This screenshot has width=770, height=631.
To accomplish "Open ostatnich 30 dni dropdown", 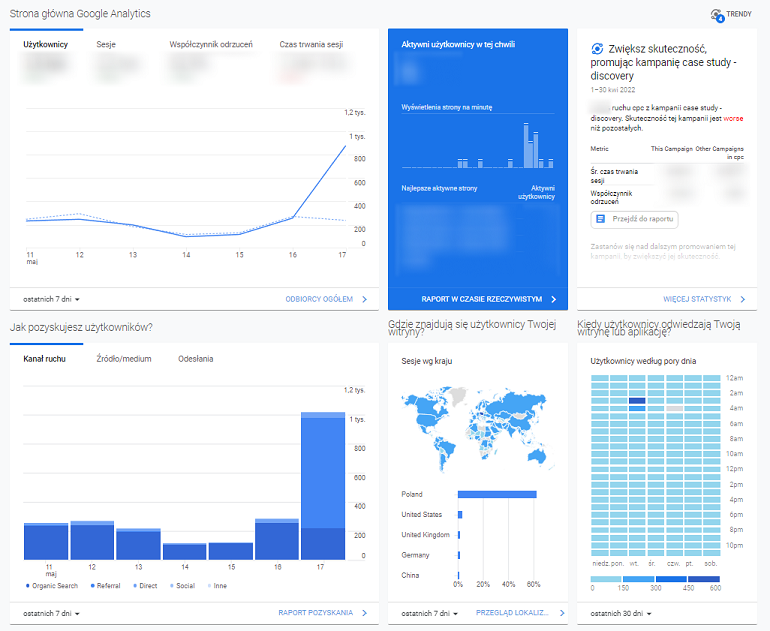I will (x=620, y=613).
